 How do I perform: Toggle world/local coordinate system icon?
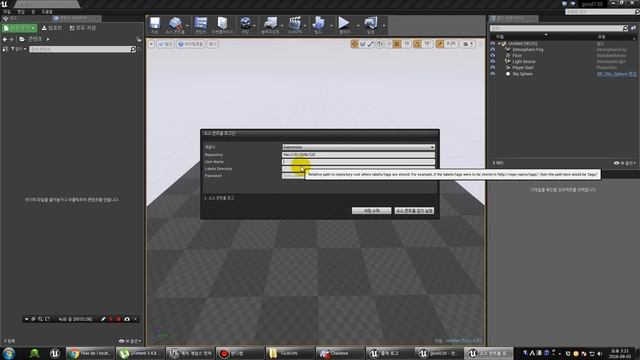click(380, 44)
